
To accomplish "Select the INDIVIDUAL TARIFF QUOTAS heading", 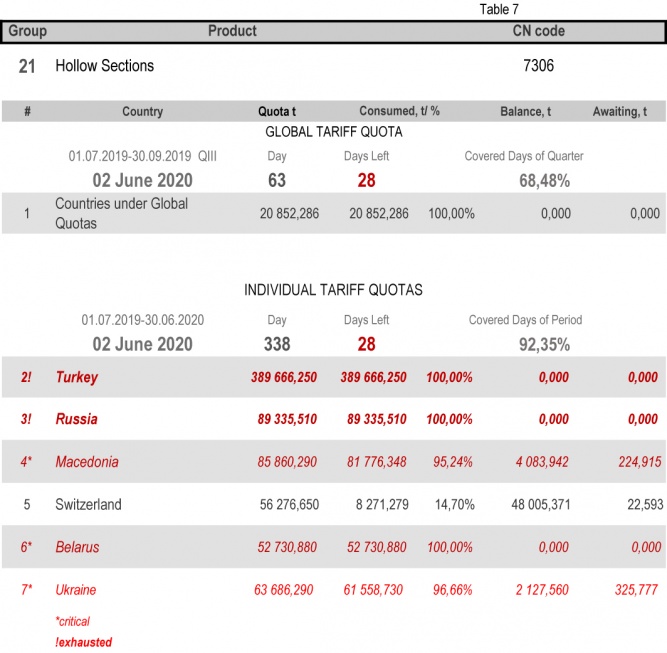I will (333, 290).
